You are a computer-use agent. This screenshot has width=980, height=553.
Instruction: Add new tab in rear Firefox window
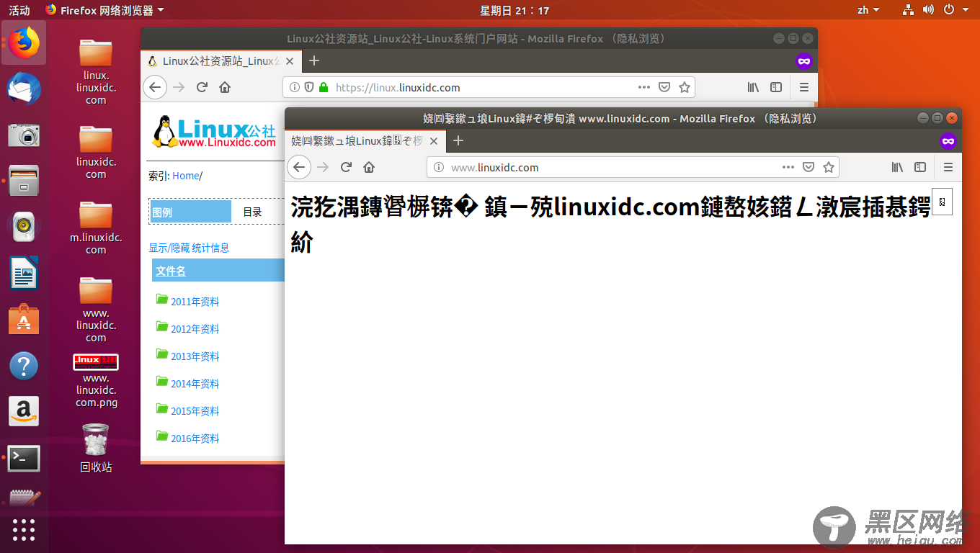[x=314, y=61]
